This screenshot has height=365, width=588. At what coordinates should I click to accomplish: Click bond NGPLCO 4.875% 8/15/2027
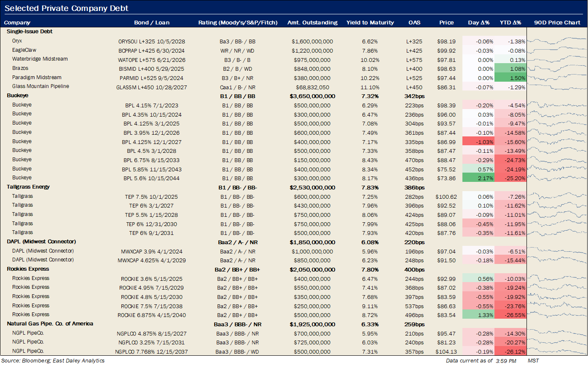[152, 333]
